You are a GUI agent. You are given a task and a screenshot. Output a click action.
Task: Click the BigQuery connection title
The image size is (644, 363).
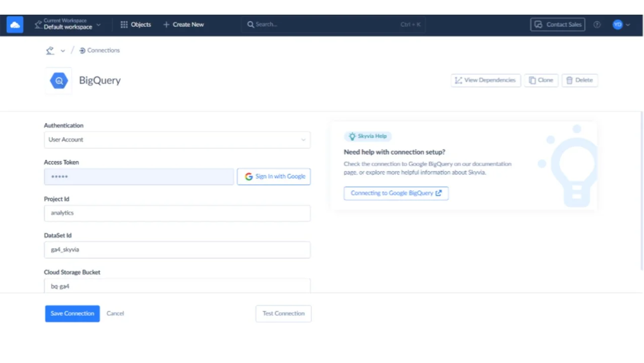pyautogui.click(x=100, y=80)
